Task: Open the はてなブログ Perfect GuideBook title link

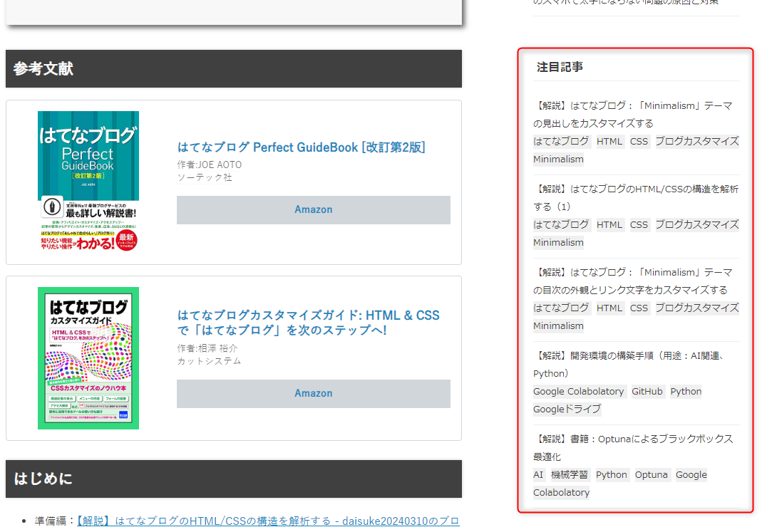Action: pyautogui.click(x=302, y=147)
